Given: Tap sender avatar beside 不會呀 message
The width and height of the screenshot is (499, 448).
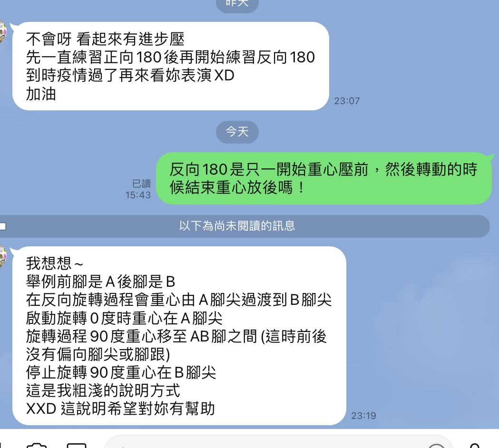Looking at the screenshot, I should (x=3, y=31).
